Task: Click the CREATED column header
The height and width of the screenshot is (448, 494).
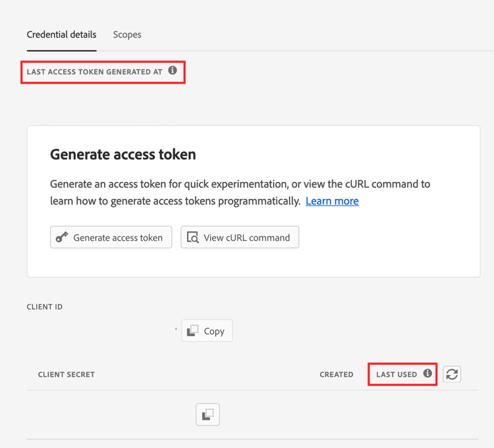Action: click(337, 374)
